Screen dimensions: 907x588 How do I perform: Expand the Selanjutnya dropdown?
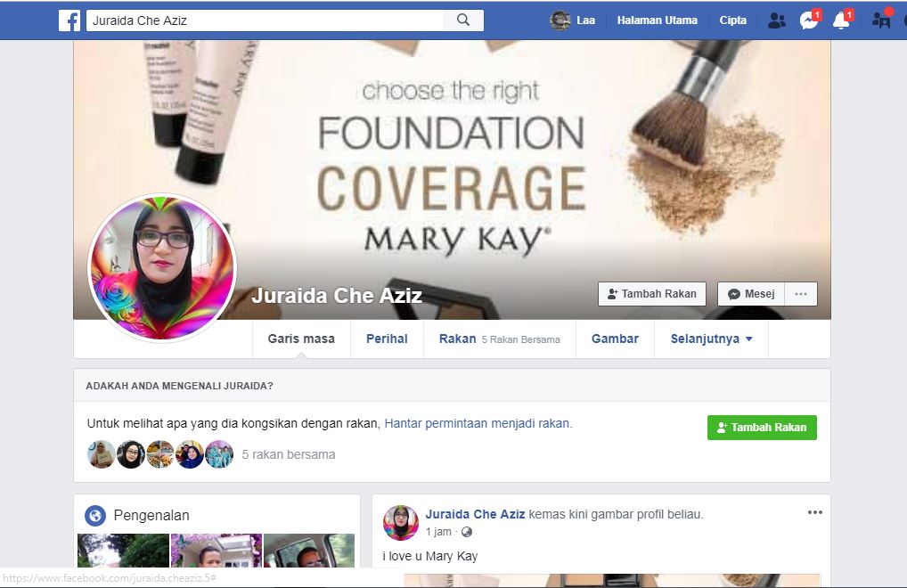(711, 339)
